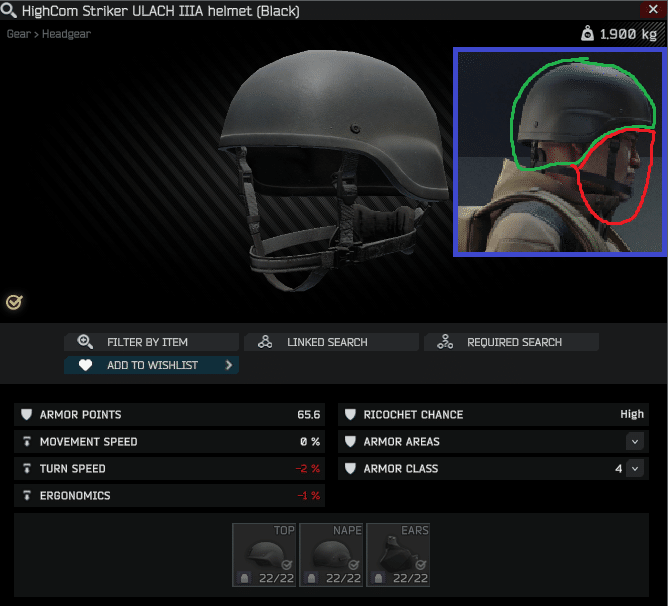Image resolution: width=668 pixels, height=606 pixels.
Task: Click the Ergonomics stat icon
Action: pos(27,495)
